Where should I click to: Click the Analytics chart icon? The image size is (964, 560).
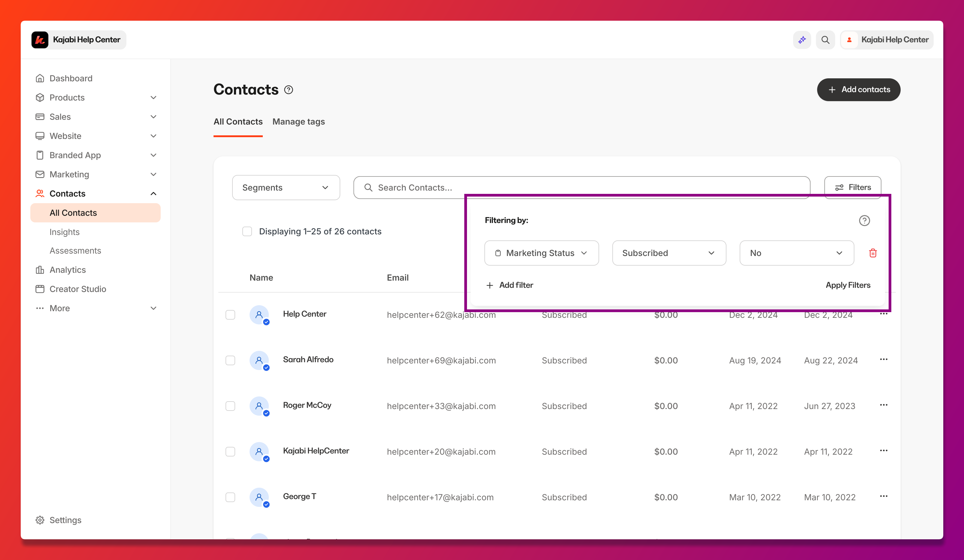coord(40,270)
